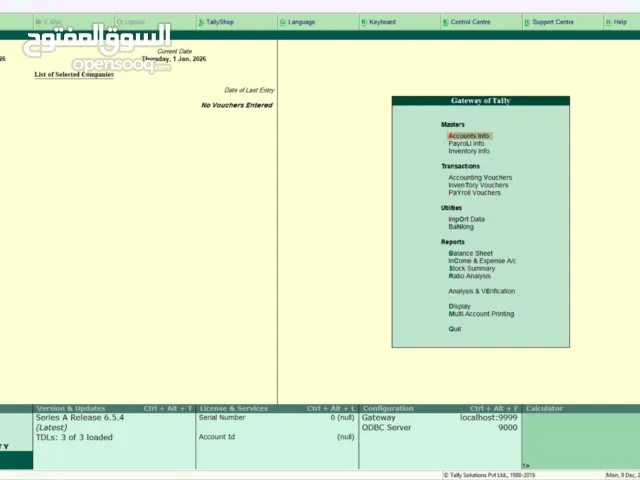Open the Keyboard top bar button
Viewport: 640px width, 480px height.
(400, 22)
